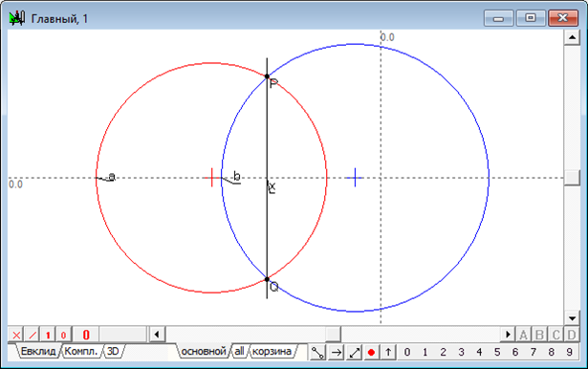Select digit 7 in number row
Screen dimensions: 588x369
point(533,352)
